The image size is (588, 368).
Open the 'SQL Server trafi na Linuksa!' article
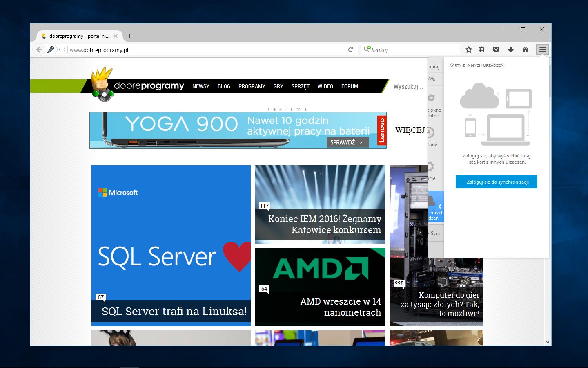(174, 311)
